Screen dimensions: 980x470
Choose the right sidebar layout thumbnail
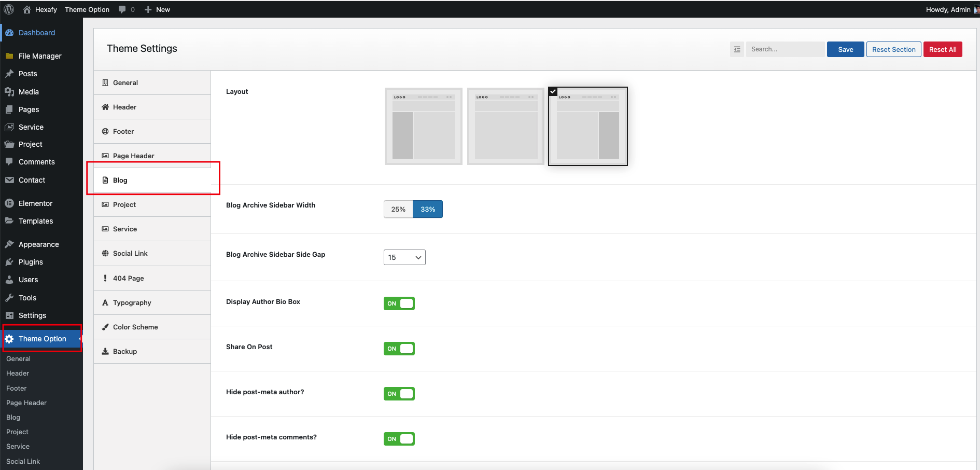[x=588, y=126]
